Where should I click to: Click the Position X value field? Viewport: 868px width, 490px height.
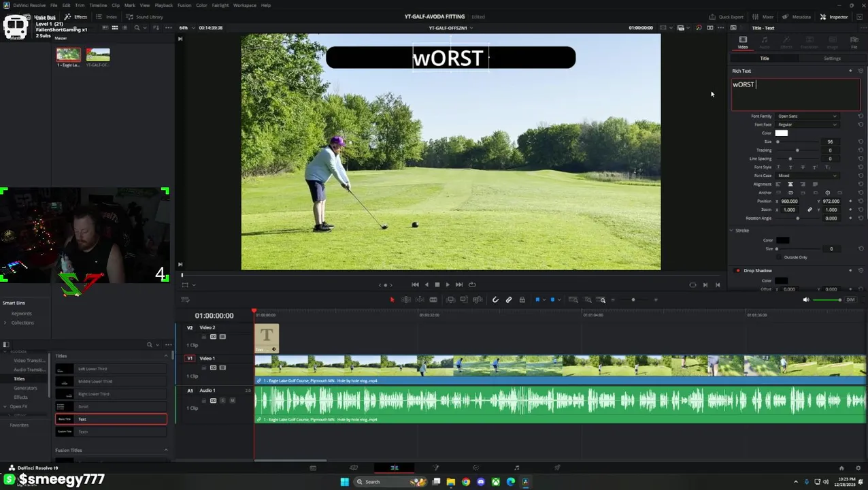pos(789,201)
